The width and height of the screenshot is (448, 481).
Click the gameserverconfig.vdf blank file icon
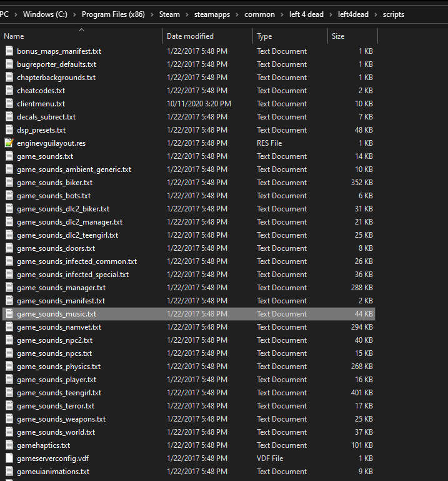pos(9,458)
